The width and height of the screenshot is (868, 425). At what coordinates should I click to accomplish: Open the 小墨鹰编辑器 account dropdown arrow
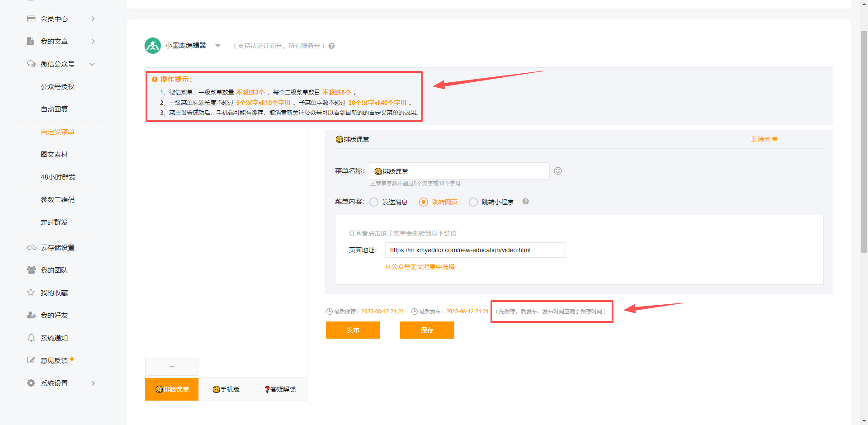pyautogui.click(x=218, y=46)
